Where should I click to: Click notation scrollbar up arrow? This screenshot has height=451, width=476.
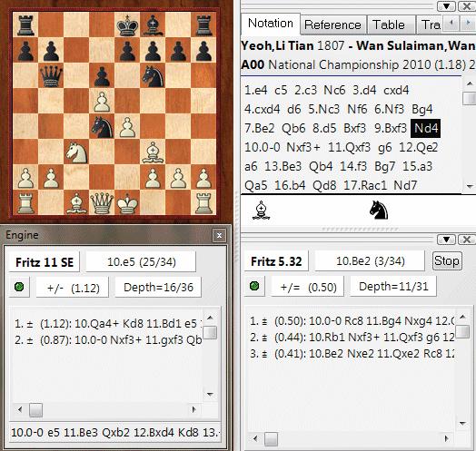[x=470, y=83]
